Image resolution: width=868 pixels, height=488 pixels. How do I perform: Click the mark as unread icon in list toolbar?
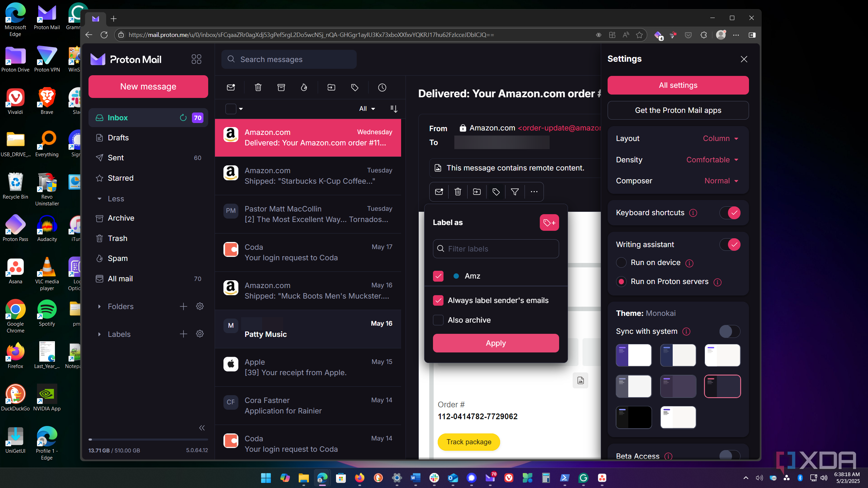(231, 87)
